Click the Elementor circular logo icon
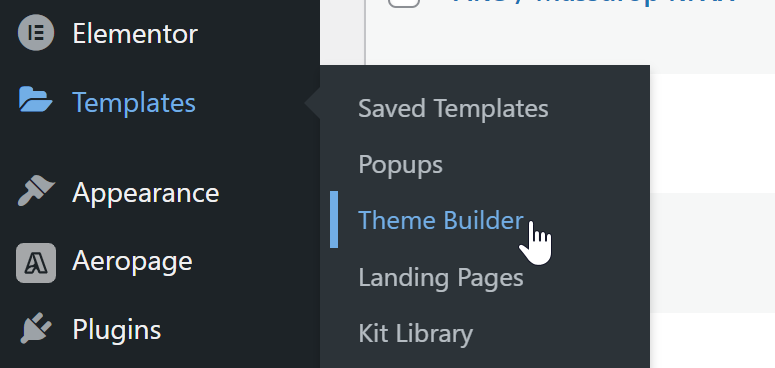 pos(36,33)
